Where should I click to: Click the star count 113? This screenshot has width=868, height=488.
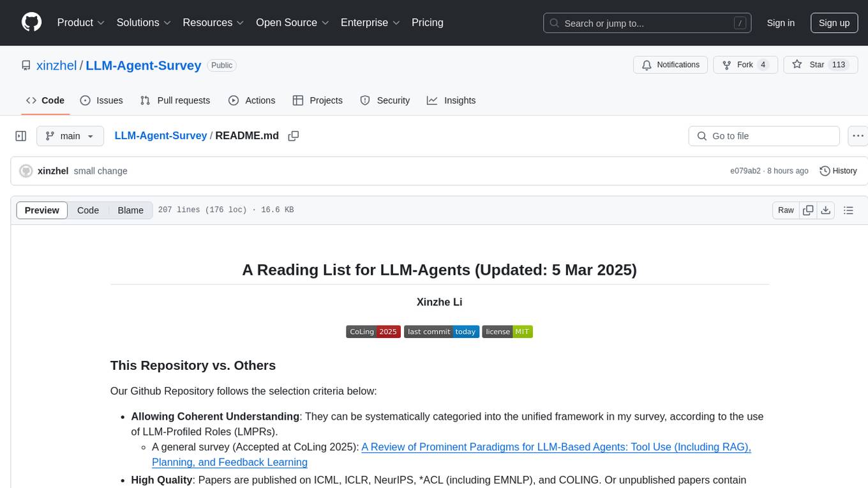tap(839, 65)
